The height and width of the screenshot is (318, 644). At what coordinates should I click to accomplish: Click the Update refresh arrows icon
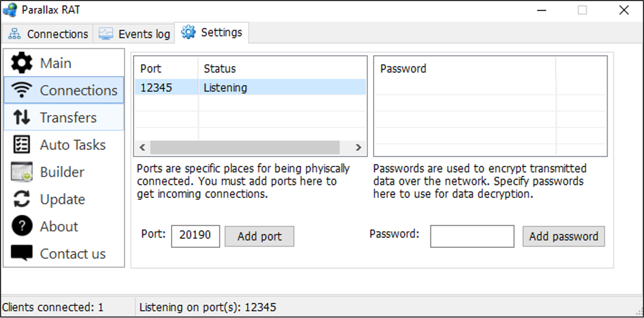coord(21,199)
